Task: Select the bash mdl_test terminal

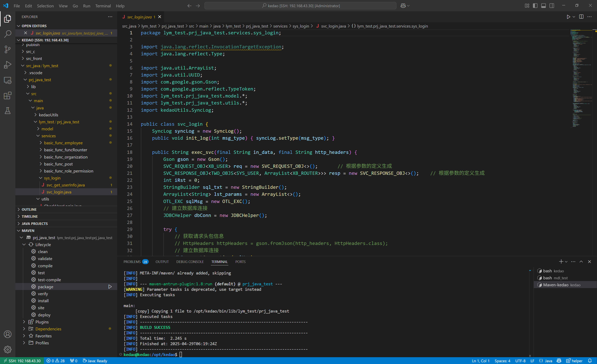Action: click(x=555, y=278)
